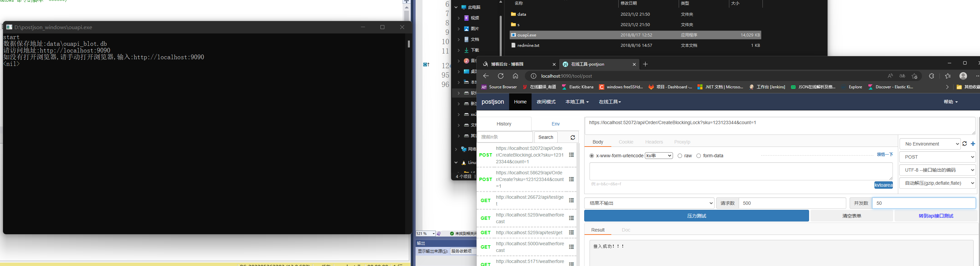
Task: View site info for localhost
Action: [533, 76]
